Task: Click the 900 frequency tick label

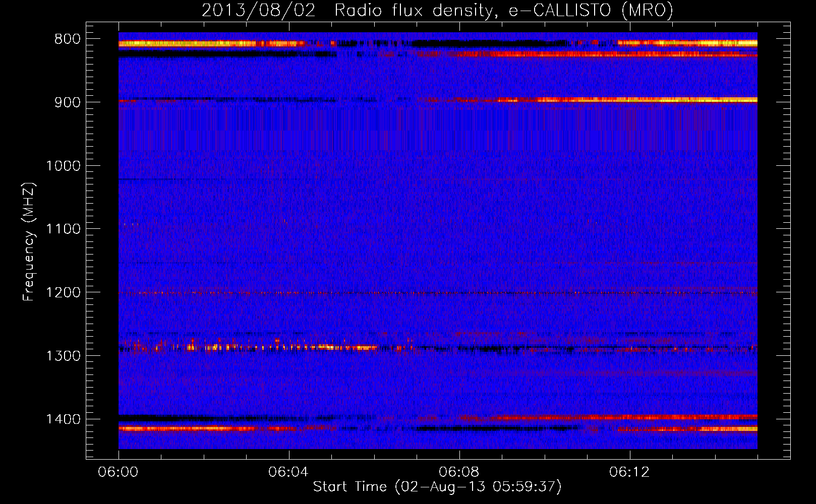Action: (67, 102)
